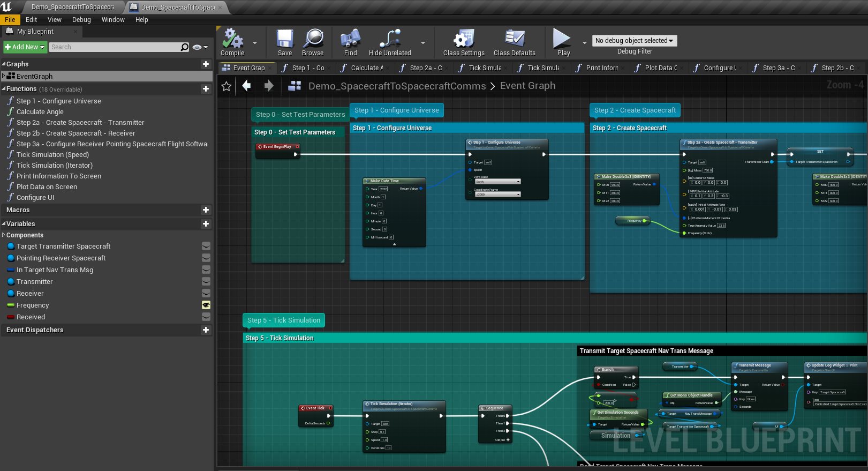Click the Received variable red type pill
The width and height of the screenshot is (868, 471).
pyautogui.click(x=11, y=317)
